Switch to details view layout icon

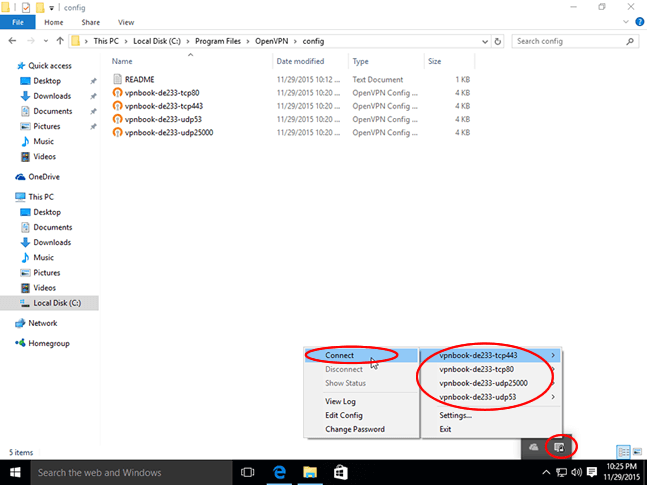[x=623, y=452]
